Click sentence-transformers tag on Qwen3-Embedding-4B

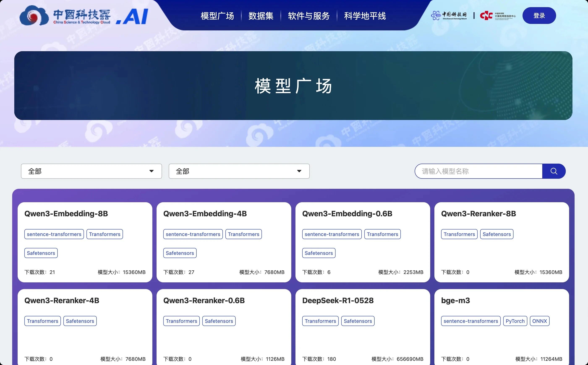[193, 234]
